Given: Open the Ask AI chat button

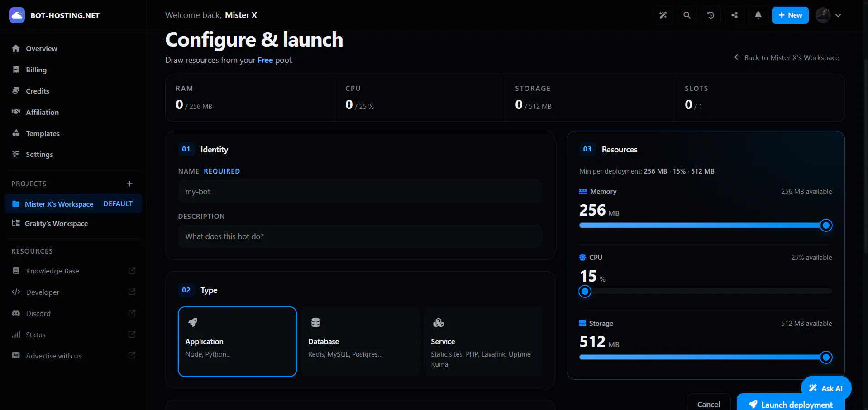Looking at the screenshot, I should pyautogui.click(x=826, y=388).
